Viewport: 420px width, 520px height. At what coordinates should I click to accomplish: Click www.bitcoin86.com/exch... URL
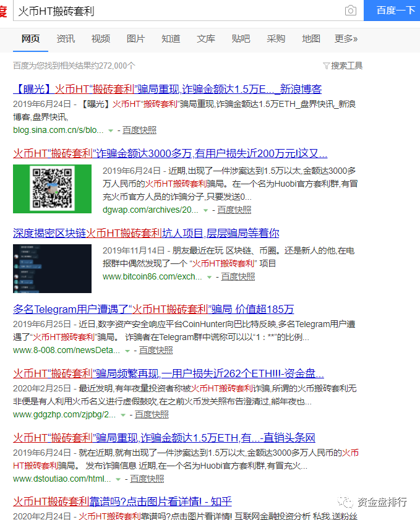pyautogui.click(x=152, y=276)
